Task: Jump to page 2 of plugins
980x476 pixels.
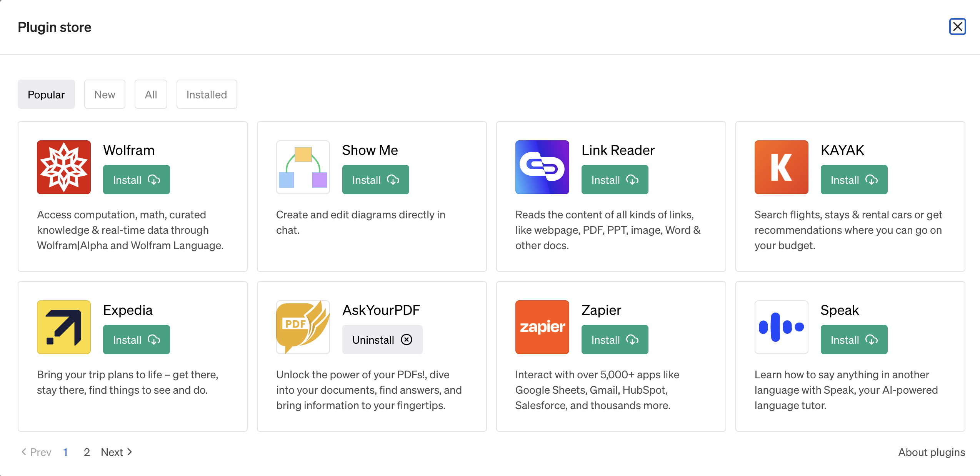Action: (87, 452)
